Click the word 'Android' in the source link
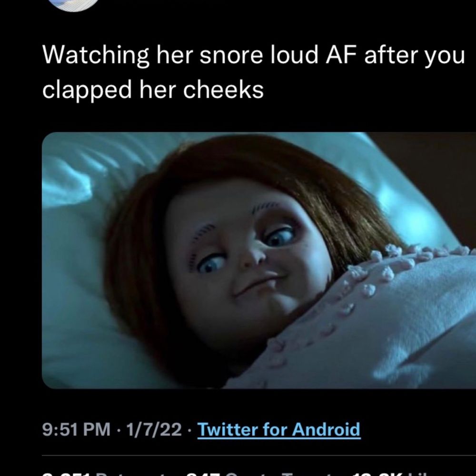The width and height of the screenshot is (476, 476). (x=326, y=429)
